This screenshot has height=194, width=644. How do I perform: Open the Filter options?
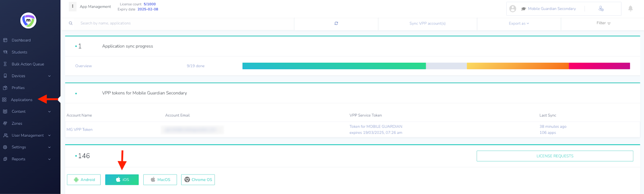point(603,23)
